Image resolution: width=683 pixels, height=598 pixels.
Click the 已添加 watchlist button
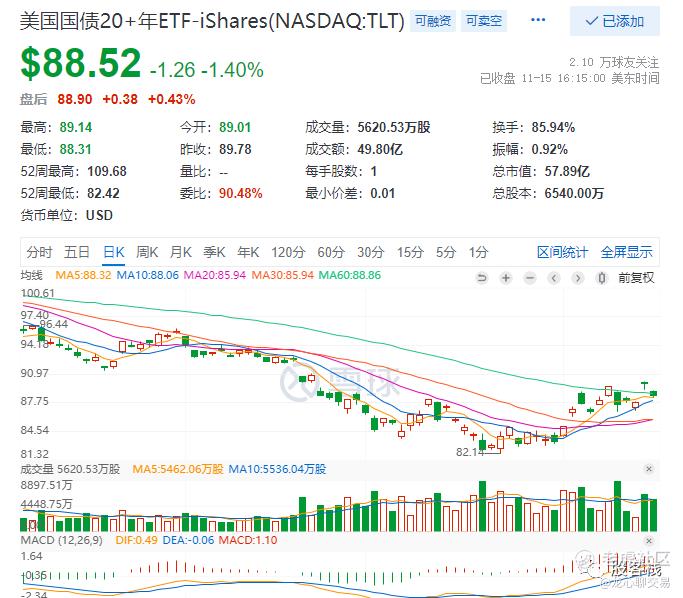[615, 21]
